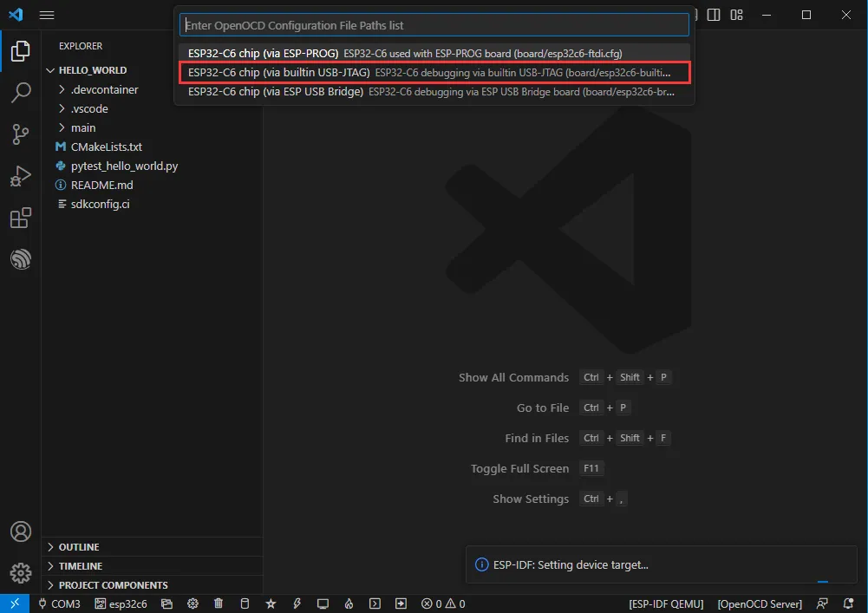Click the lightning flash device icon
Screen dimensions: 868x613
[297, 603]
